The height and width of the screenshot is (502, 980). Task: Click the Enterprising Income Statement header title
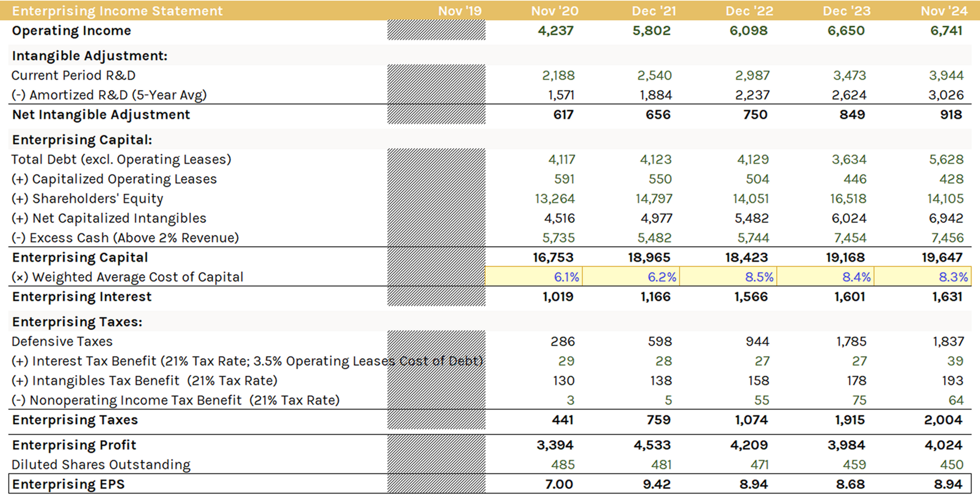(x=117, y=11)
